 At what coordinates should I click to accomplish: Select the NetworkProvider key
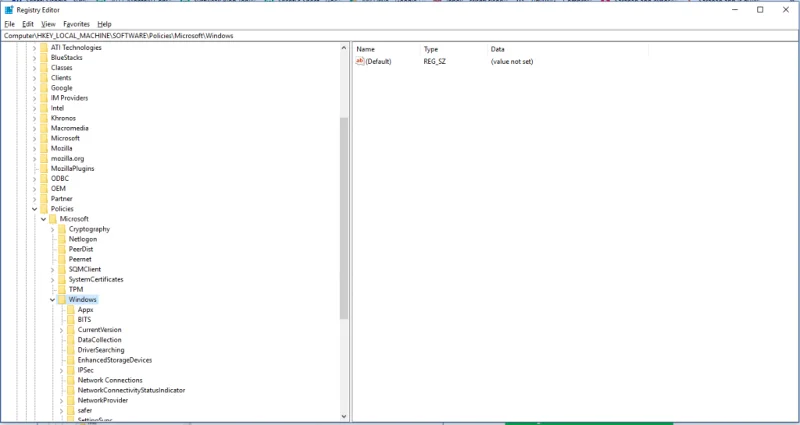pos(103,401)
